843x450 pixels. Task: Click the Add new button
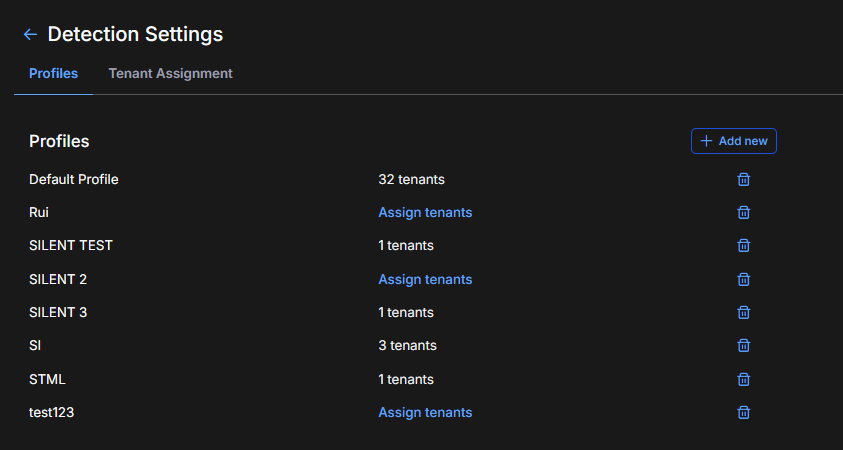[x=734, y=141]
